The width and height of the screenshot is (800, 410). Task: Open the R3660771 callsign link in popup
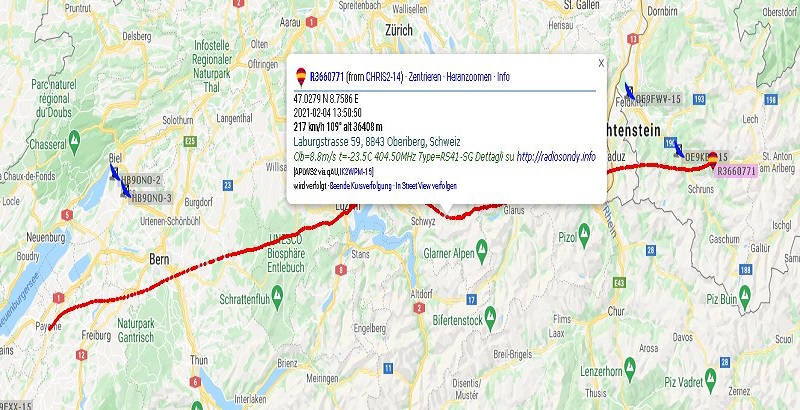coord(327,77)
